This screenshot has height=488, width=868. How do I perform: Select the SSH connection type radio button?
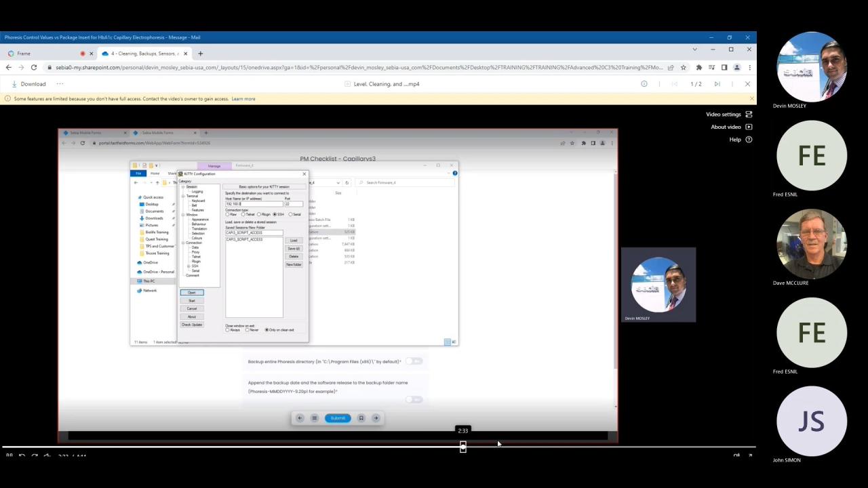click(275, 214)
